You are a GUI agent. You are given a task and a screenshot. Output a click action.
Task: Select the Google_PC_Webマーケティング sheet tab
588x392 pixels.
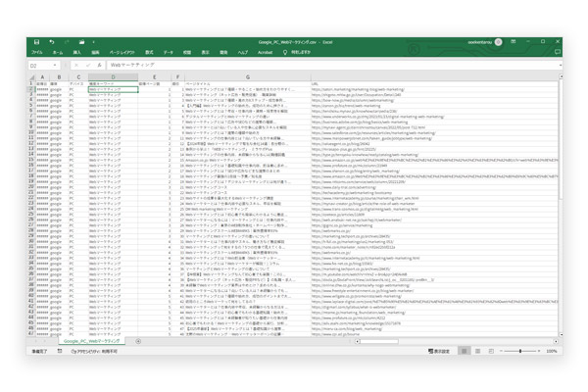(x=91, y=341)
